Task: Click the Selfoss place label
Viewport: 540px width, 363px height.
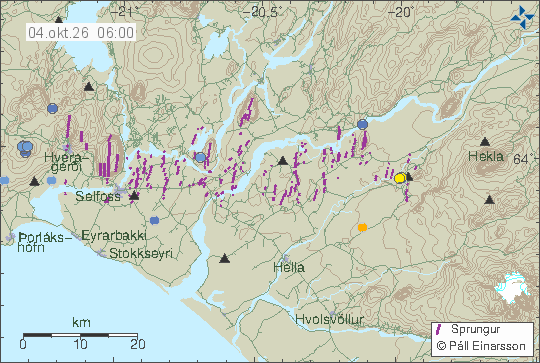Action: click(98, 196)
